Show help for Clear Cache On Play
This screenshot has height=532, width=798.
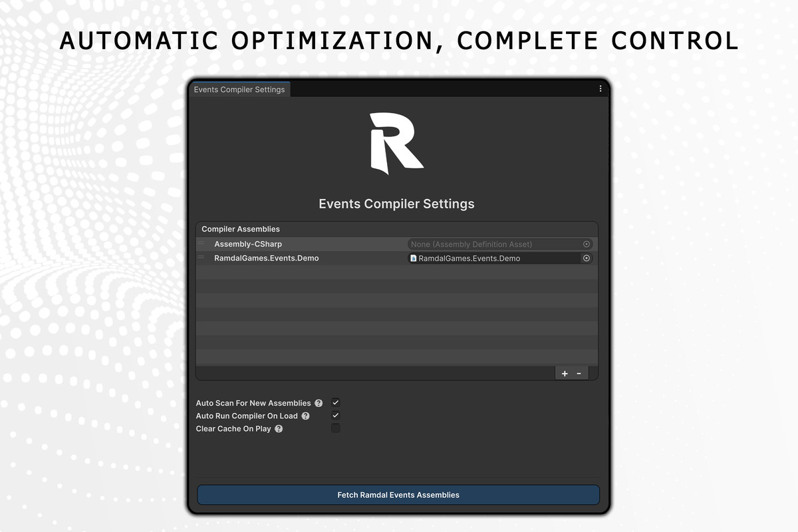279,429
